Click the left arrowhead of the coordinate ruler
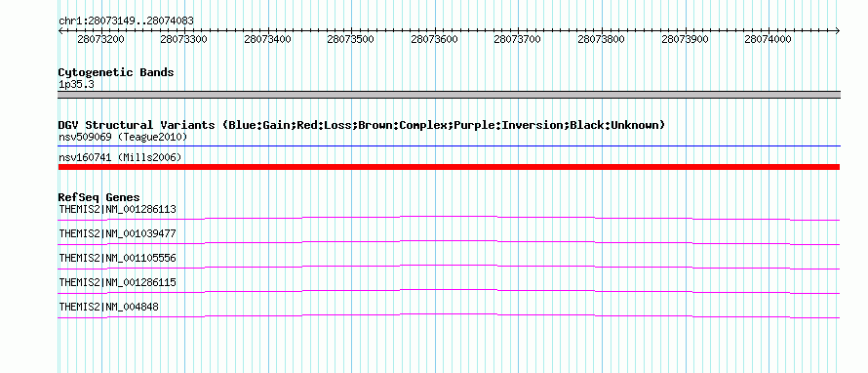The image size is (868, 373). pyautogui.click(x=60, y=30)
